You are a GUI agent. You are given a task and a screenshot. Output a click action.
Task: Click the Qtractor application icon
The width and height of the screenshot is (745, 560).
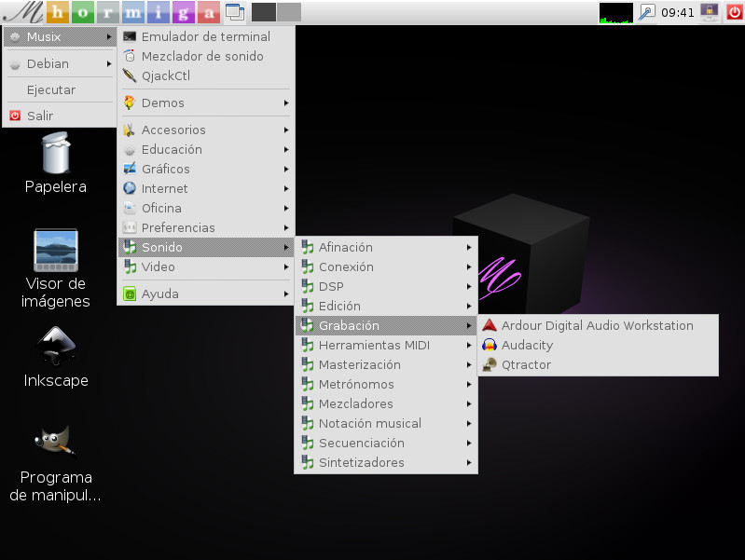coord(489,364)
